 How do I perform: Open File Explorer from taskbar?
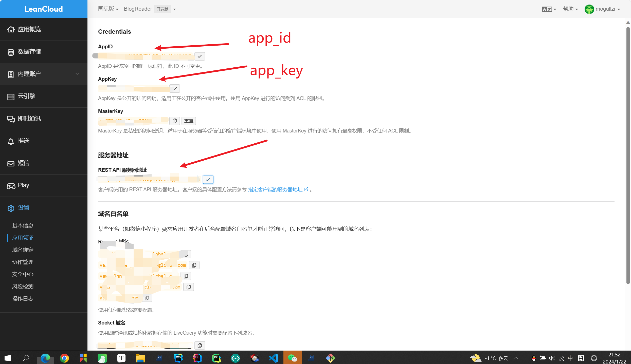coord(140,358)
